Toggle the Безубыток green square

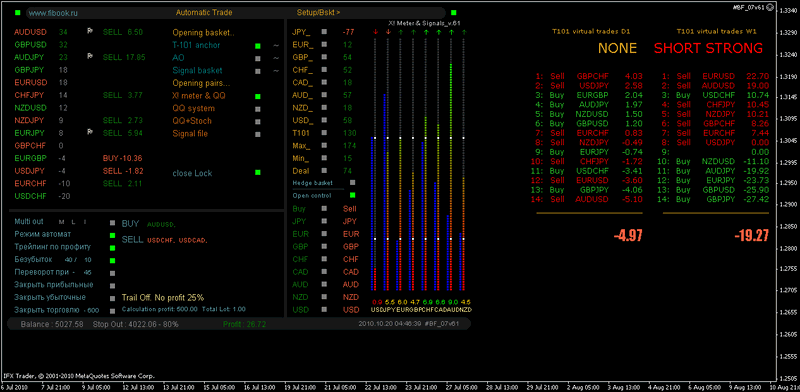(113, 260)
